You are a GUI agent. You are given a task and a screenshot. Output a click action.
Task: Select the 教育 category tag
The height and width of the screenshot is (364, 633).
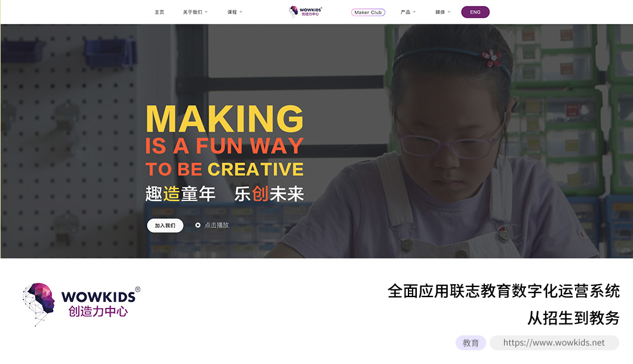pyautogui.click(x=471, y=343)
